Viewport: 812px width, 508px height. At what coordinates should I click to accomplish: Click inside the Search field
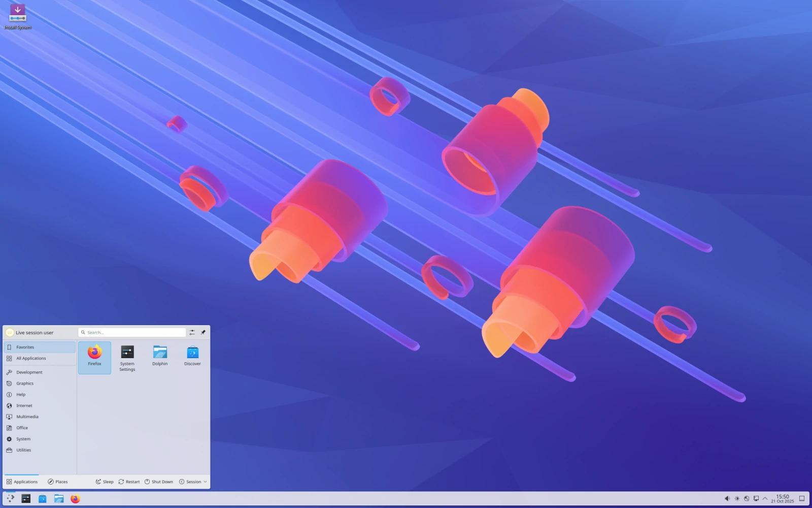[x=131, y=332]
